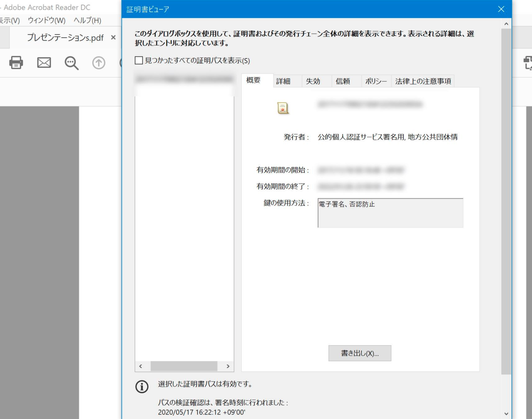Toggle the show all certification paths checkbox
Viewport: 532px width, 419px height.
tap(139, 60)
